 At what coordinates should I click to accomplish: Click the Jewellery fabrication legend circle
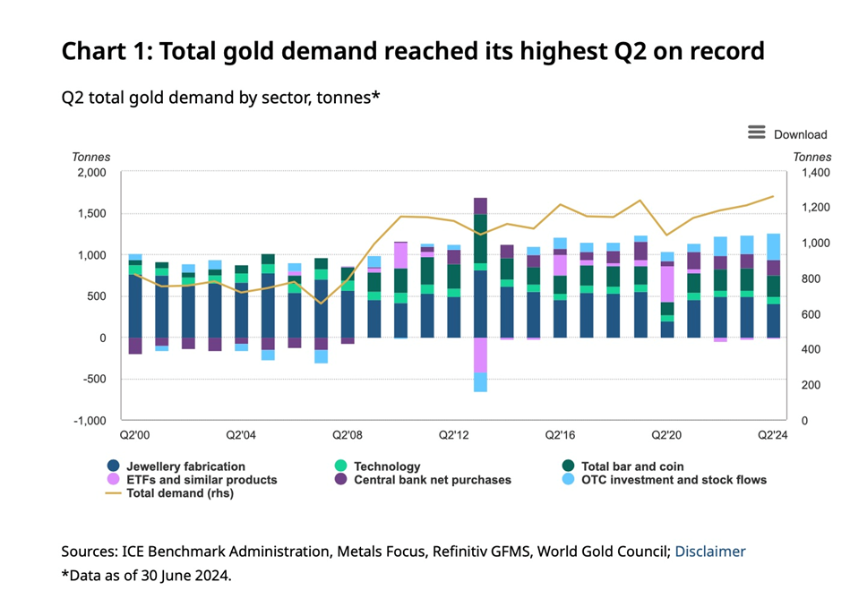tap(113, 466)
